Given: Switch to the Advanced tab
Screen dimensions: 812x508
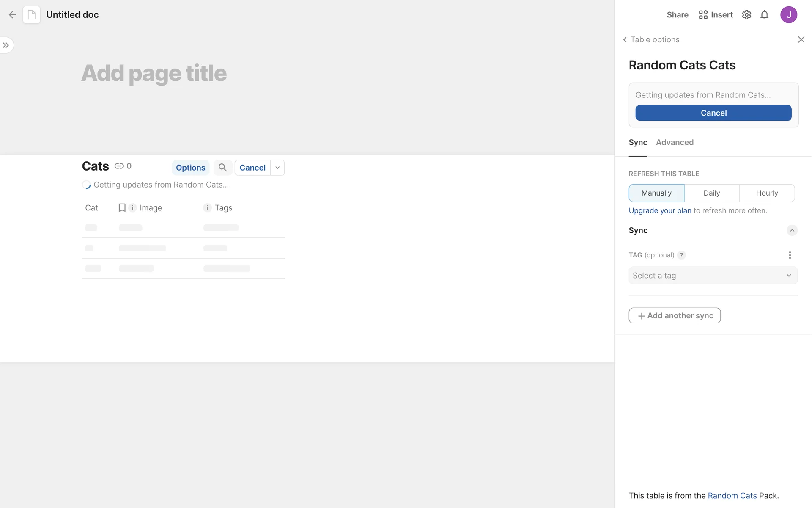Looking at the screenshot, I should (x=675, y=142).
